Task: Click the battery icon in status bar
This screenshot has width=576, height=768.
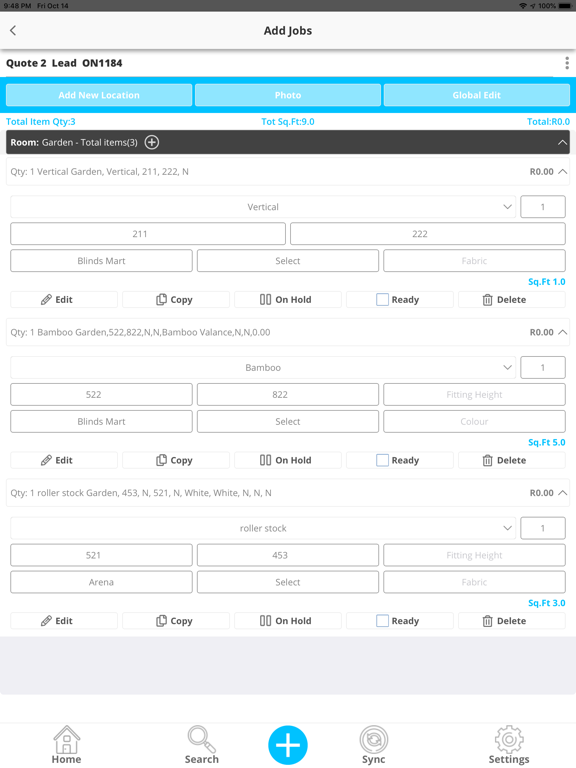Action: tap(565, 6)
